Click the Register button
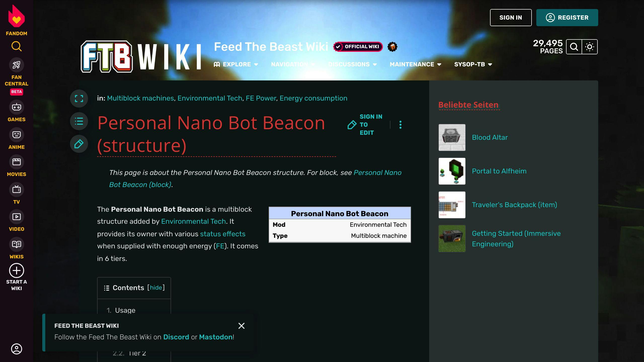Screen dimensions: 644x362 [567, 18]
